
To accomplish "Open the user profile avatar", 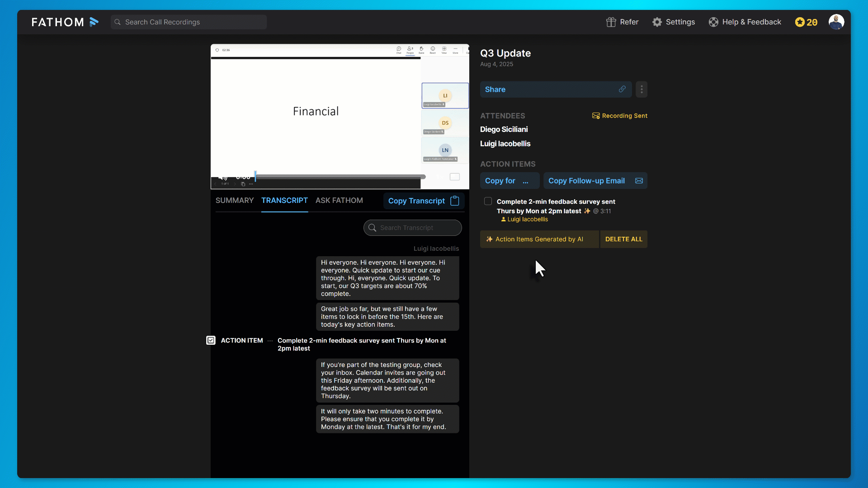I will [836, 22].
